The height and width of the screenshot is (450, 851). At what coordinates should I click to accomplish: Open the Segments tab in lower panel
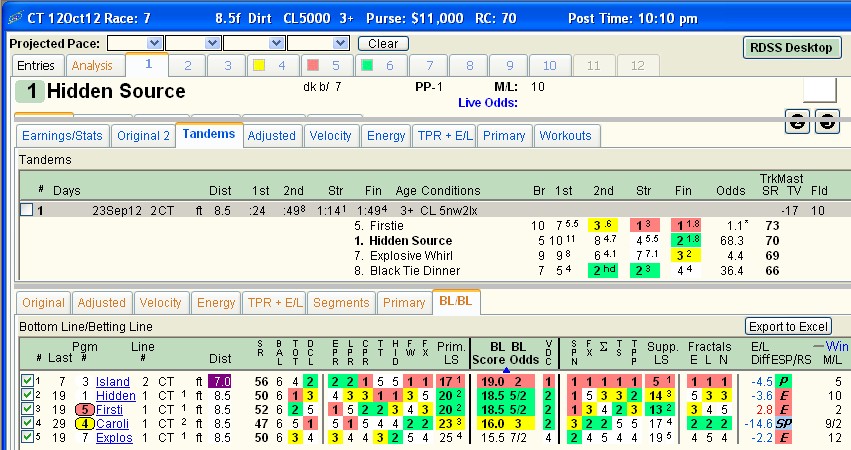(341, 302)
